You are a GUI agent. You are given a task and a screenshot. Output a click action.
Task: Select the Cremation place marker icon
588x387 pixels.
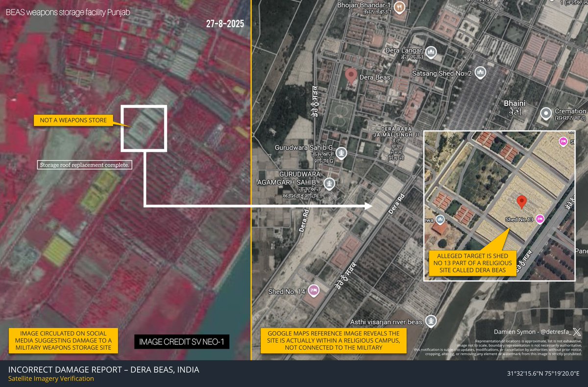(546, 114)
